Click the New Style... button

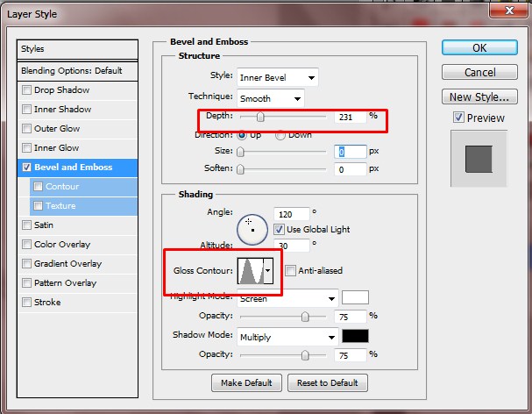point(479,96)
